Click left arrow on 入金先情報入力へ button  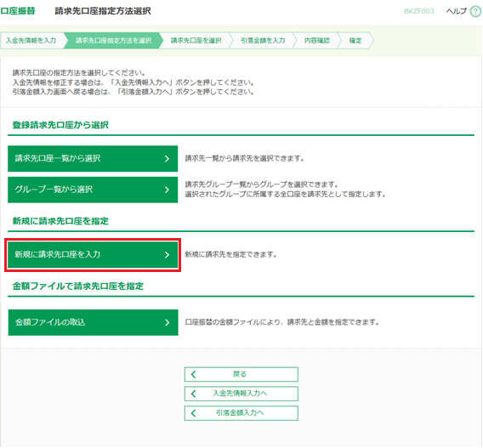193,394
